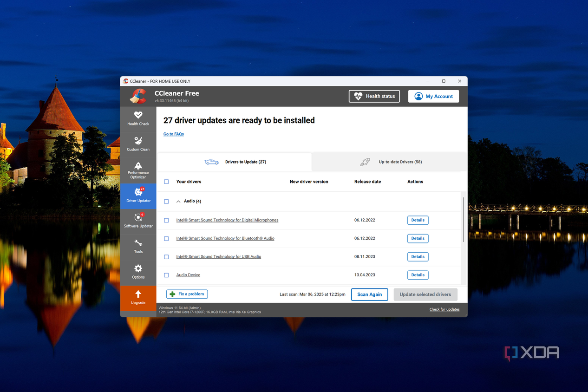Open Tools in the sidebar
Viewport: 588px width, 392px height.
(138, 247)
